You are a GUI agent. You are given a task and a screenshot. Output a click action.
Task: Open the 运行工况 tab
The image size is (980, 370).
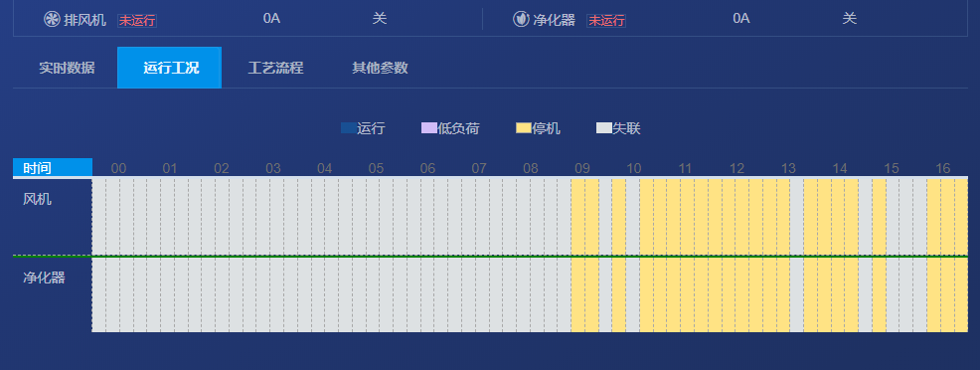coord(169,68)
